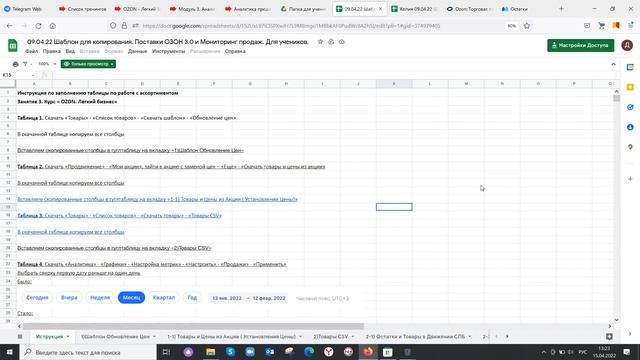Viewport: 640px width, 360px height.
Task: Open Skype from the taskbar
Action: 230,352
